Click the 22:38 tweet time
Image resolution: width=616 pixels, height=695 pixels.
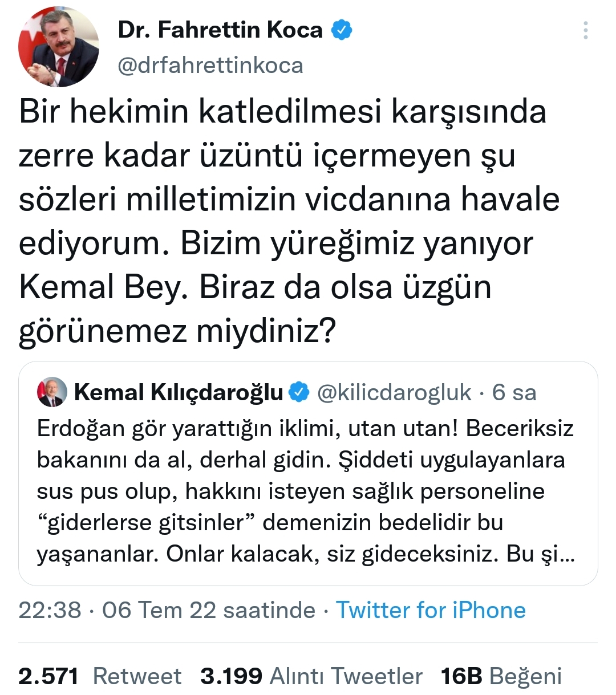(x=50, y=610)
